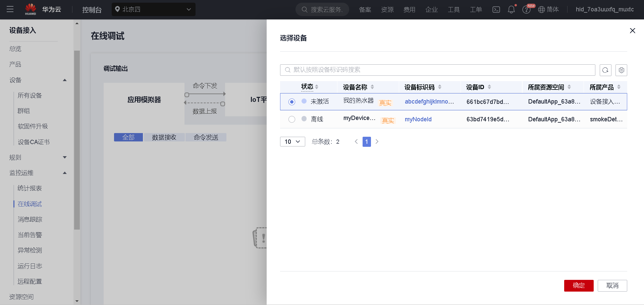
Task: Click the 确定 button
Action: click(579, 286)
